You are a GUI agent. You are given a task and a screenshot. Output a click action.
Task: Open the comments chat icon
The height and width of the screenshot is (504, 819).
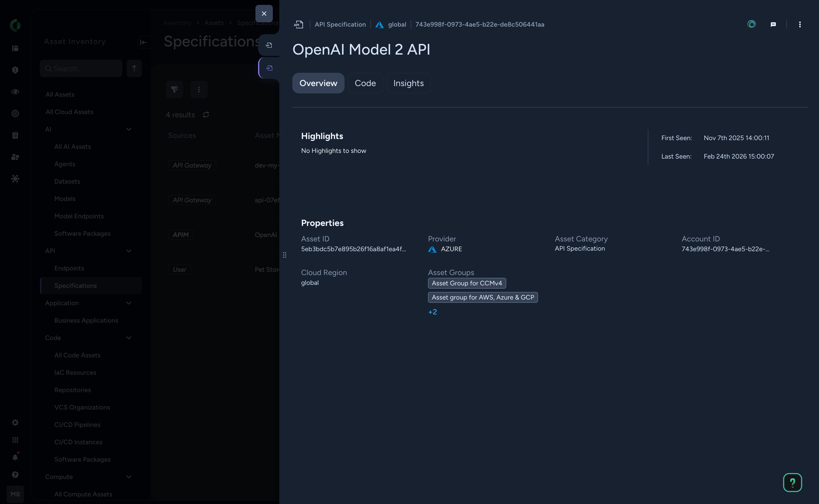click(x=773, y=24)
